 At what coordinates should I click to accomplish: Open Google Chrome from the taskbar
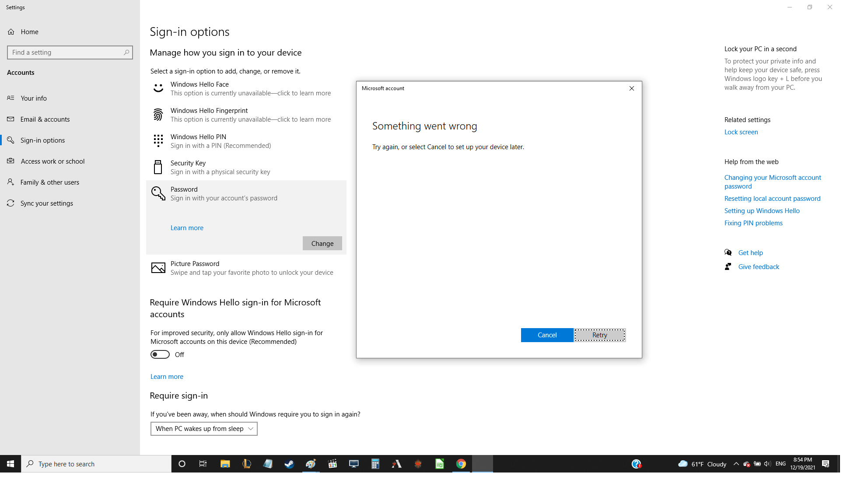pyautogui.click(x=461, y=464)
